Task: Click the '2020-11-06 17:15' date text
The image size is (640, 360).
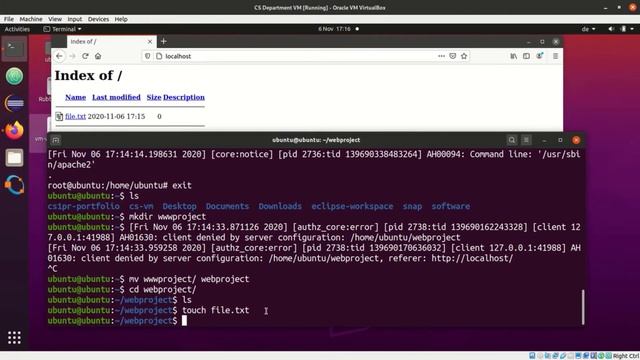Action: coord(116,116)
